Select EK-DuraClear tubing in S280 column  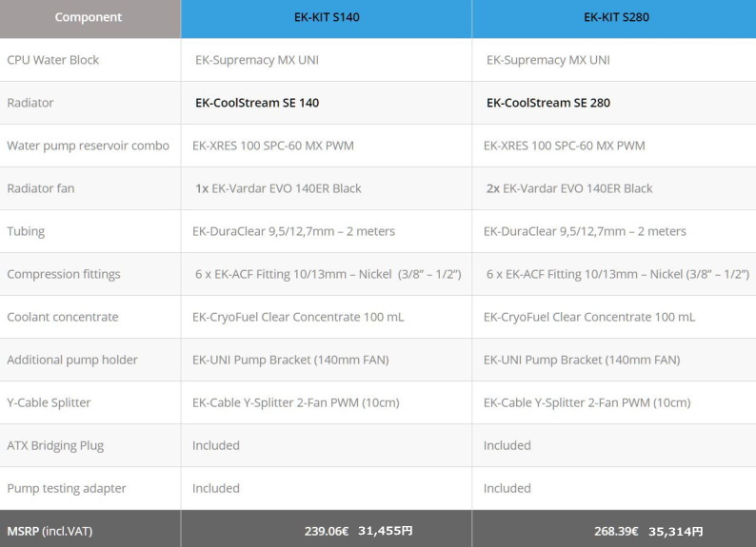(x=585, y=231)
